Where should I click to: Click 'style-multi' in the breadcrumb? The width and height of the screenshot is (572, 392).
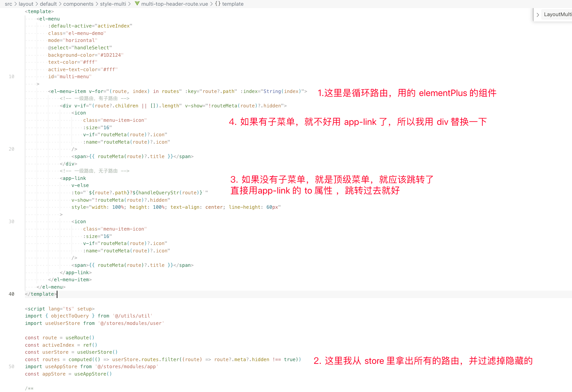(113, 4)
